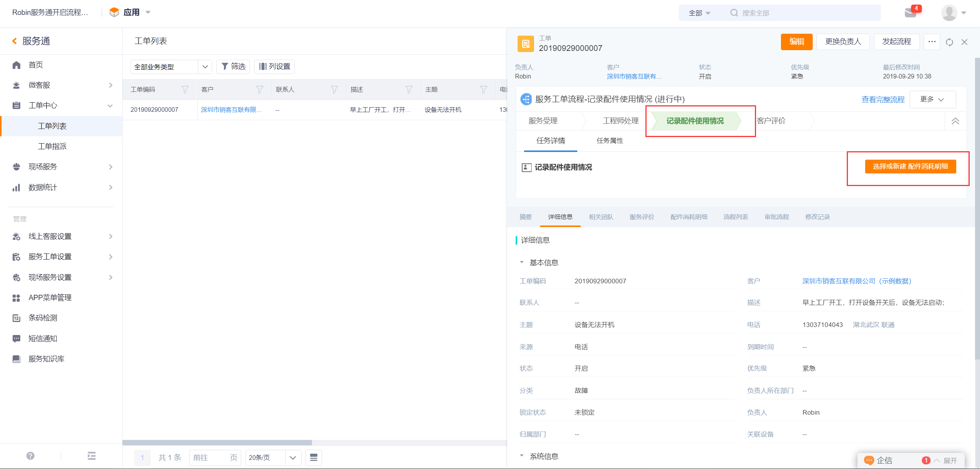Click the 线上客服设置 icon
The width and height of the screenshot is (980, 469).
(16, 237)
